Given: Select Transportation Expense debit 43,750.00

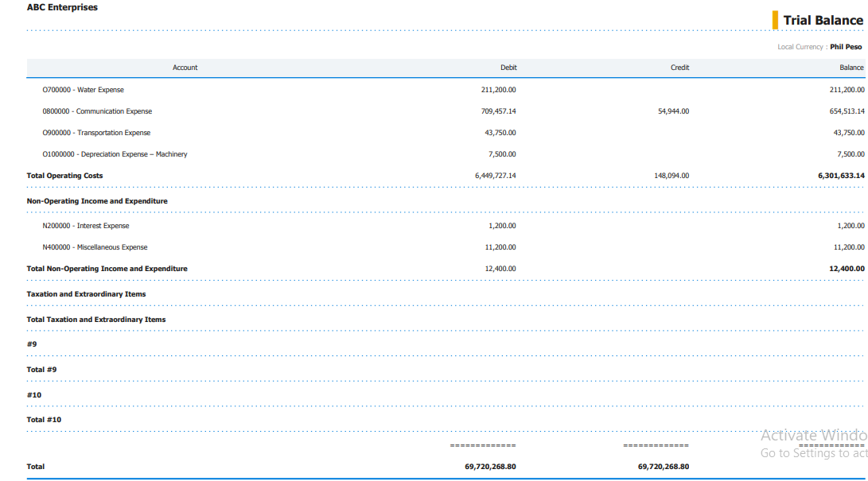Looking at the screenshot, I should tap(500, 133).
